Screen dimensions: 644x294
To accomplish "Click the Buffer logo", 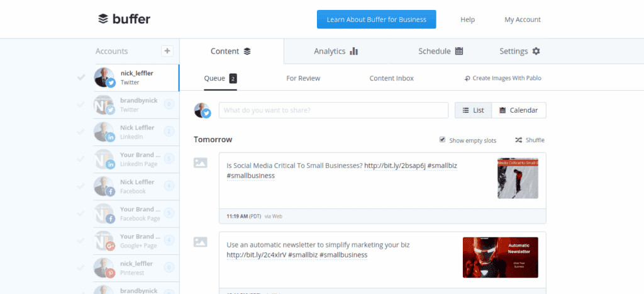I will [x=124, y=19].
